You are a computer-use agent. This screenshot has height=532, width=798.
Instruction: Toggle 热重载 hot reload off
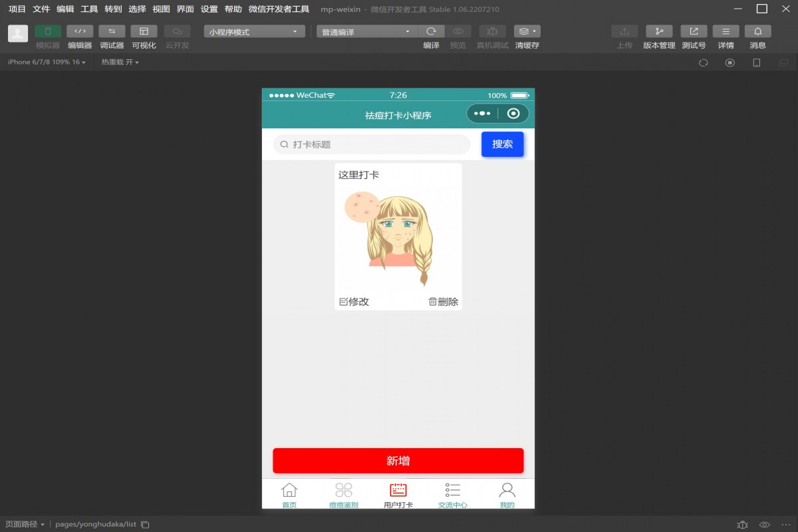(121, 62)
